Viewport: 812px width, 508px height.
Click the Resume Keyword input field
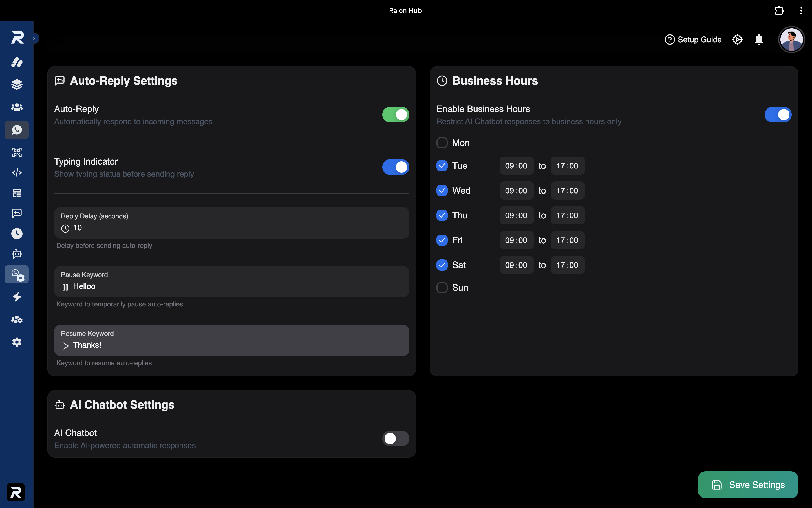coord(231,340)
